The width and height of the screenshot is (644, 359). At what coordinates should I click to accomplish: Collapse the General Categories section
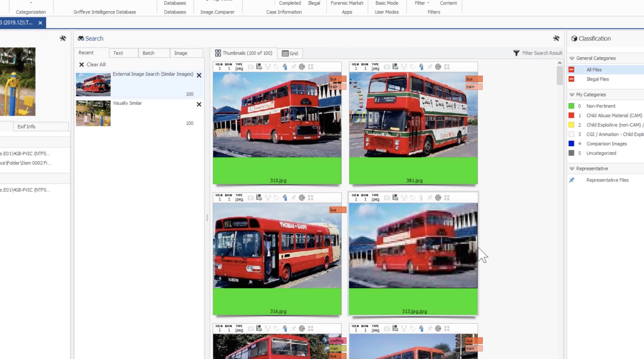click(572, 58)
